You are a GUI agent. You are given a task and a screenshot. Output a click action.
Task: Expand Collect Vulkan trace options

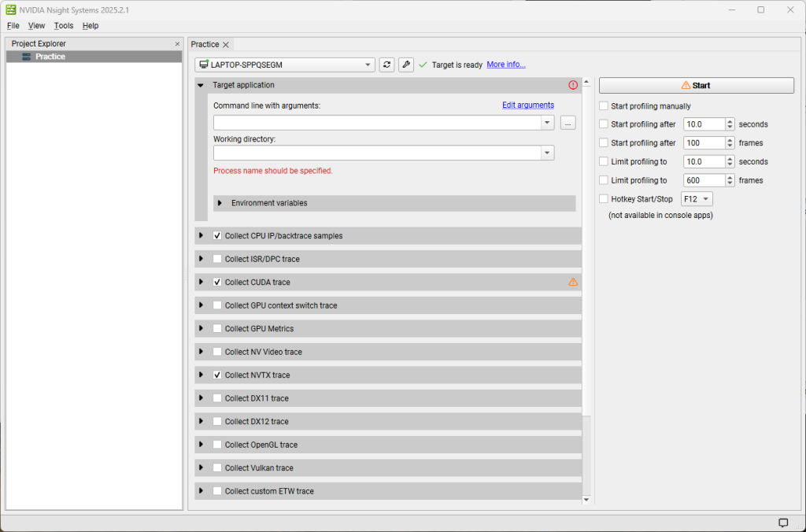pyautogui.click(x=201, y=467)
